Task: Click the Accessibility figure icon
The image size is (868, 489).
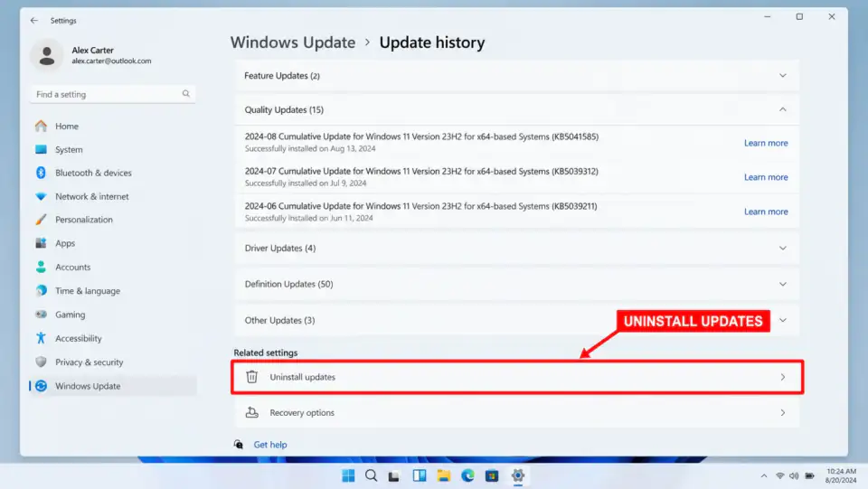Action: (x=41, y=338)
